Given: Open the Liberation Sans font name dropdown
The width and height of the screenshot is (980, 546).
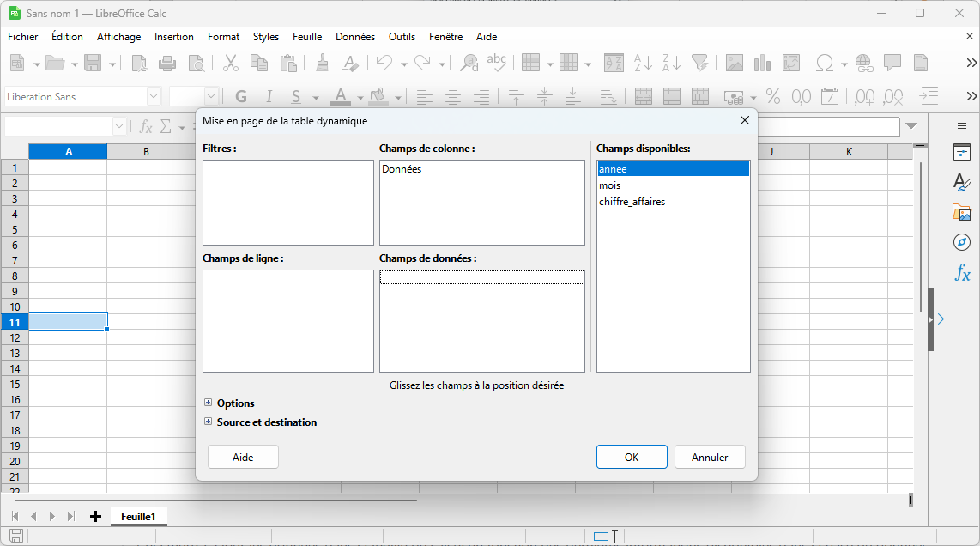Looking at the screenshot, I should pos(154,96).
